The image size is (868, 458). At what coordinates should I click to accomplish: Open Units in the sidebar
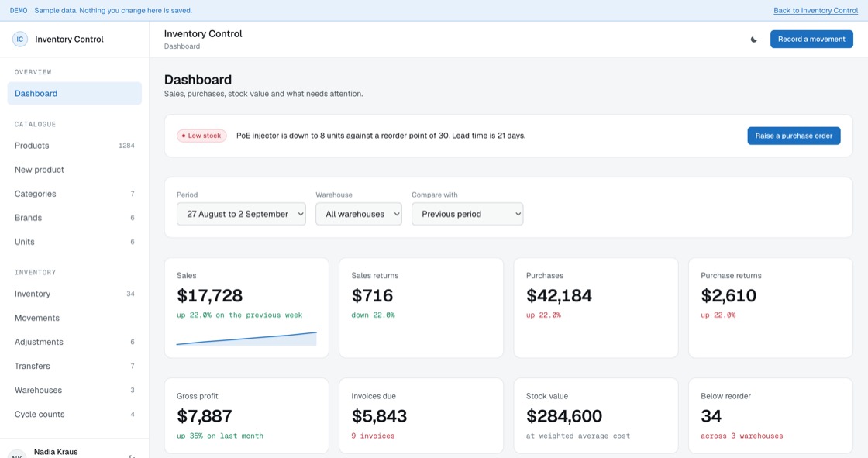pos(74,242)
